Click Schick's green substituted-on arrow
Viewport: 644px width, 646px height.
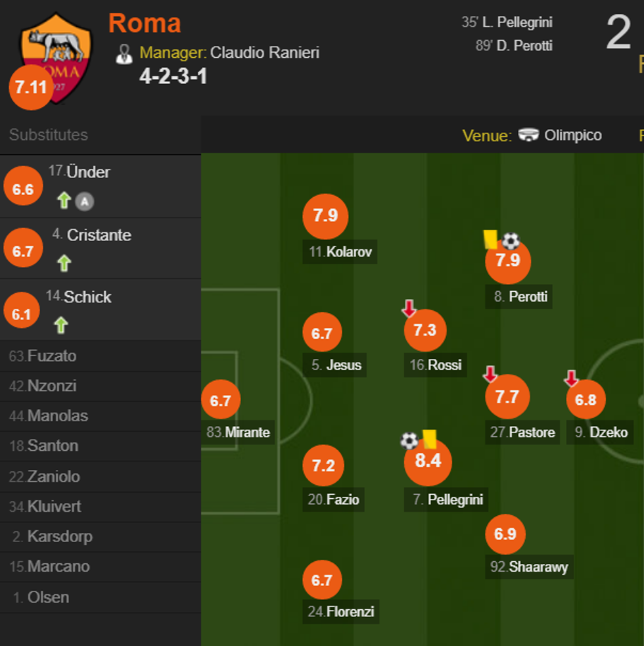pos(61,325)
